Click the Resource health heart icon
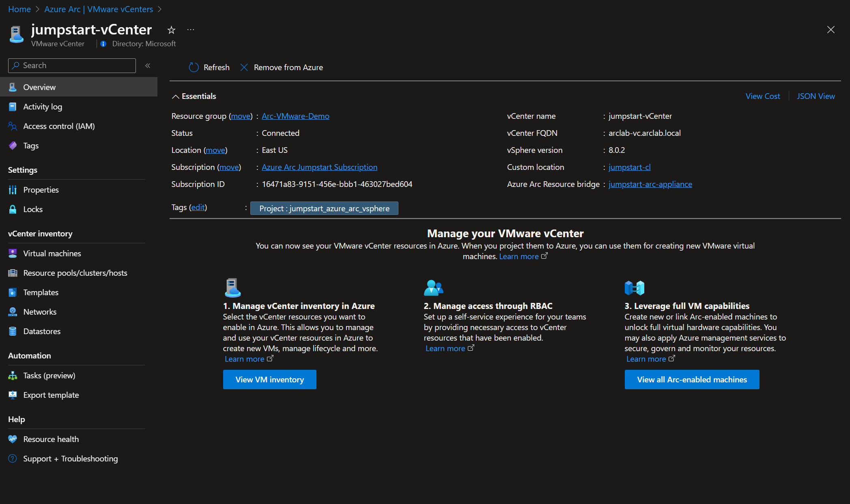850x504 pixels. coord(13,439)
